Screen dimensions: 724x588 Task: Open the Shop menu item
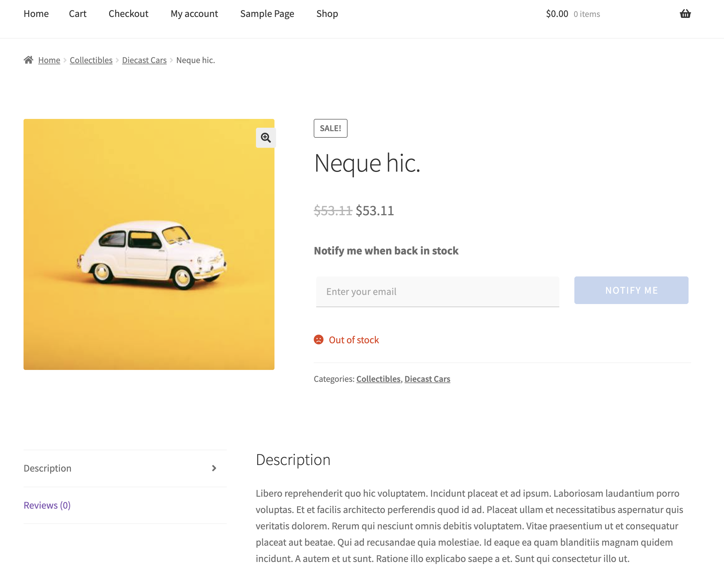tap(327, 14)
